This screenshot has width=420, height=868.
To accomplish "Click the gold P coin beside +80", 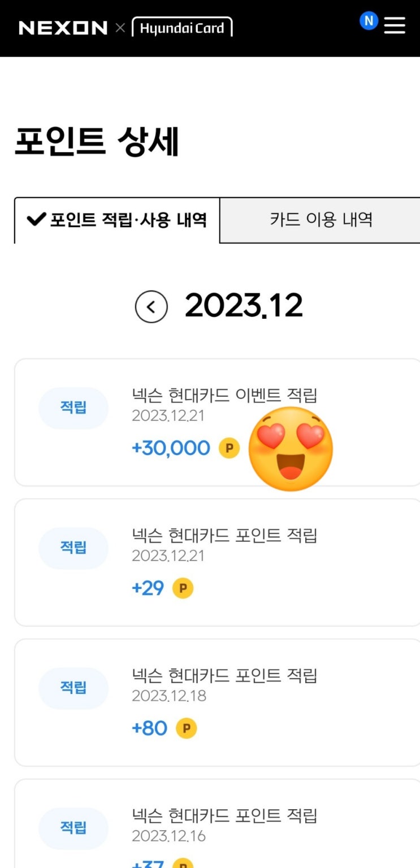I will pyautogui.click(x=186, y=728).
